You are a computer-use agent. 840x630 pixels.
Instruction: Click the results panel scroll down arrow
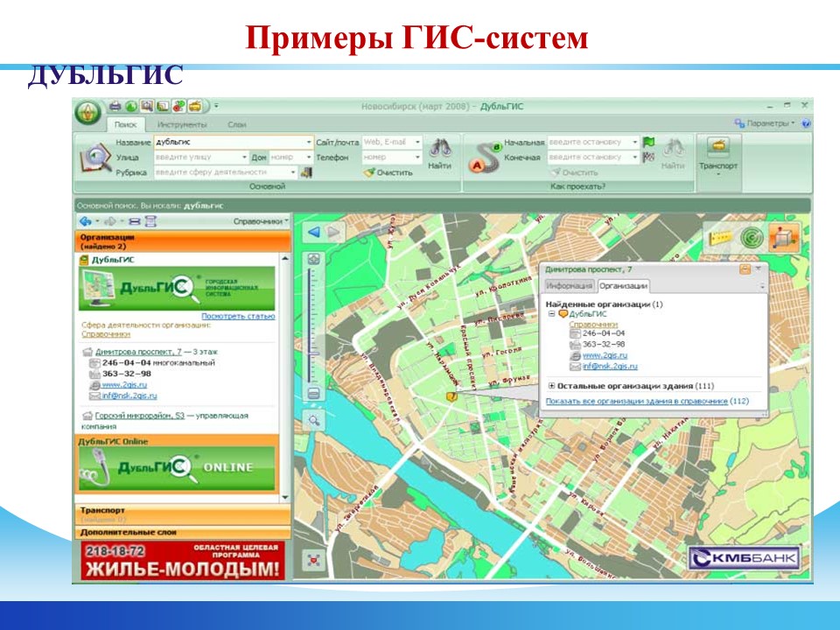284,497
